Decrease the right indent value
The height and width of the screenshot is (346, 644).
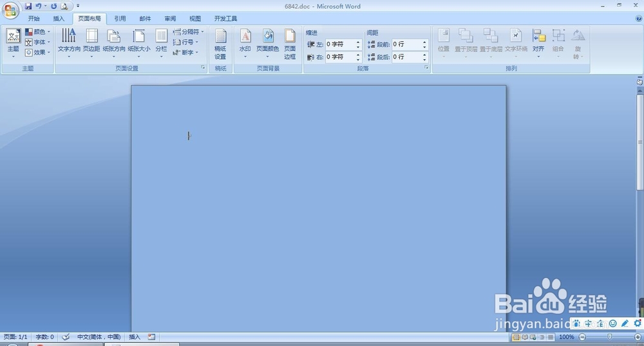358,60
